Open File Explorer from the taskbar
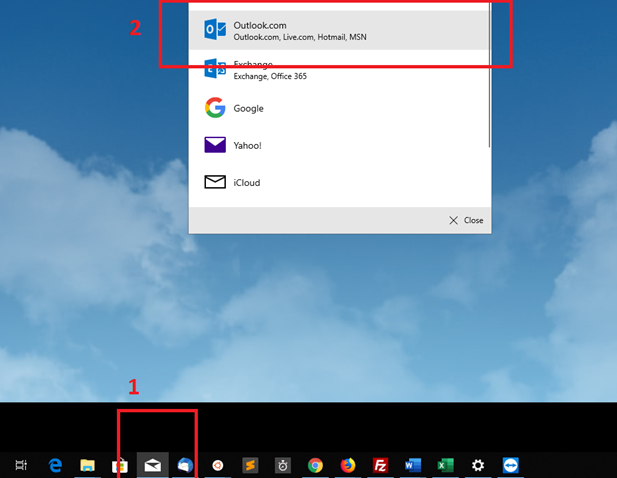Image resolution: width=617 pixels, height=478 pixels. click(x=87, y=465)
